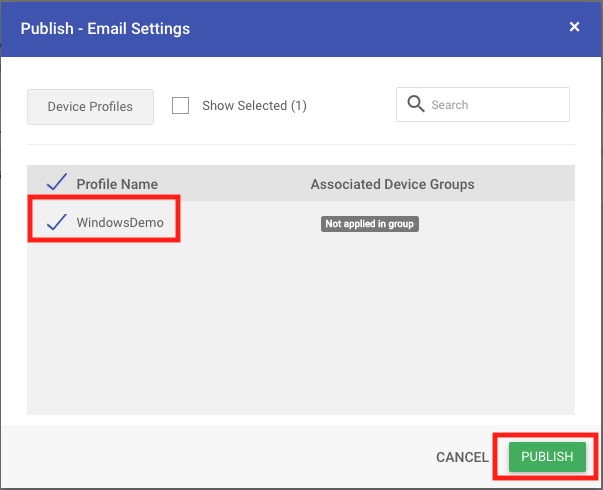Cancel the publish dialog
Image resolution: width=603 pixels, height=490 pixels.
(x=462, y=457)
